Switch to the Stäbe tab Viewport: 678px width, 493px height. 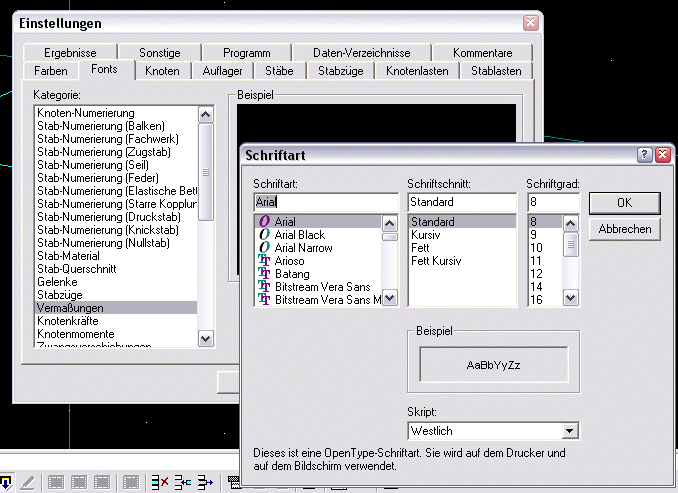coord(279,71)
